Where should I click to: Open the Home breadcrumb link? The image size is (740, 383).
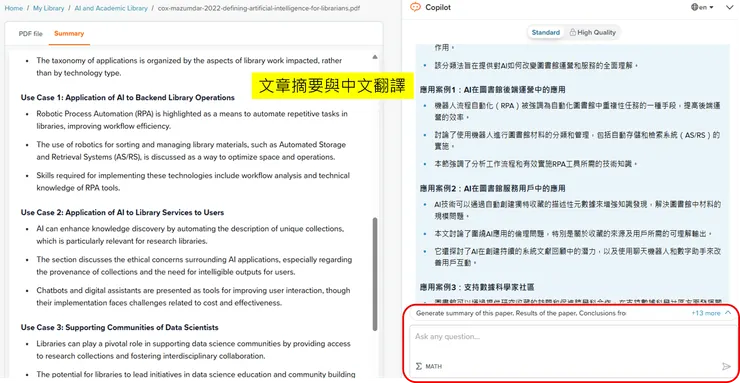pyautogui.click(x=14, y=8)
